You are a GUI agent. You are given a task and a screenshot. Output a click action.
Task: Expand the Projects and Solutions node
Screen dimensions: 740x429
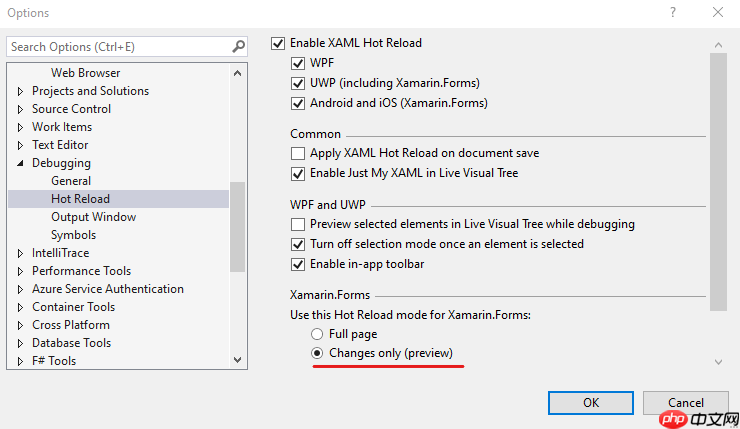coord(20,91)
